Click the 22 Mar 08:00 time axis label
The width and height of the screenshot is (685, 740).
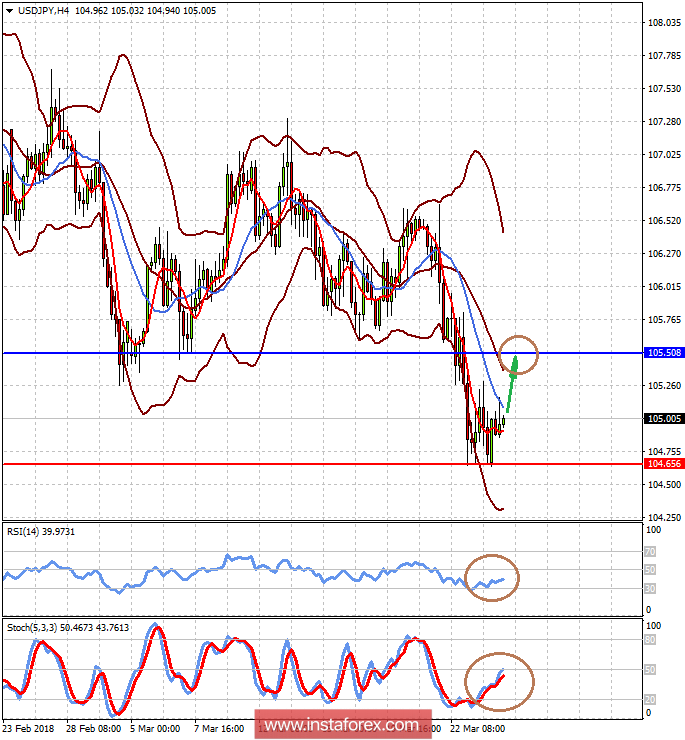coord(477,729)
